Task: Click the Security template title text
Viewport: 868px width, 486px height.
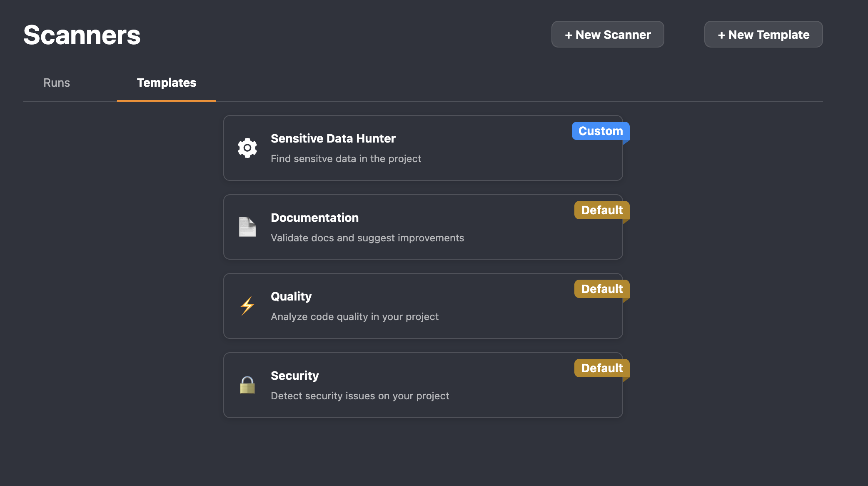Action: click(294, 376)
